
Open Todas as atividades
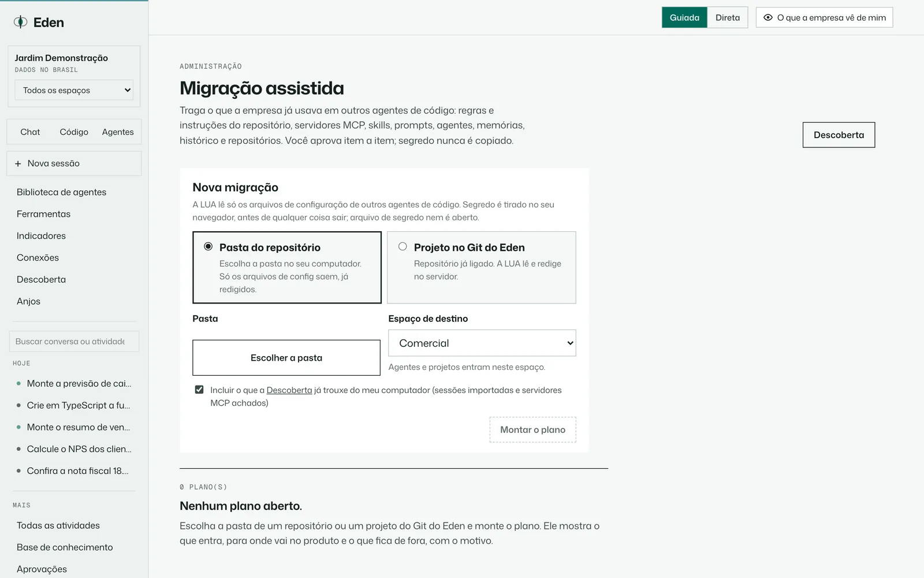pyautogui.click(x=58, y=525)
